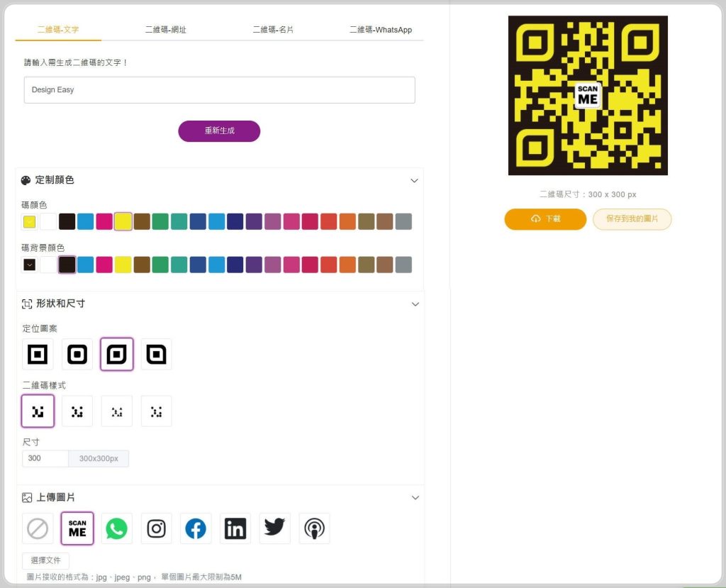Collapse the 形狀和尺寸 section
726x588 pixels.
[415, 304]
